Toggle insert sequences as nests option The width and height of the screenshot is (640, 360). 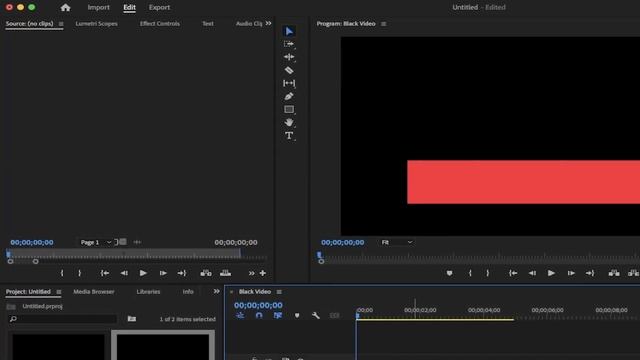pos(240,316)
